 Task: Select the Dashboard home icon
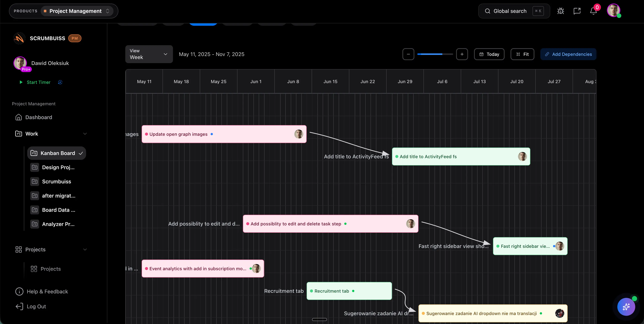19,117
